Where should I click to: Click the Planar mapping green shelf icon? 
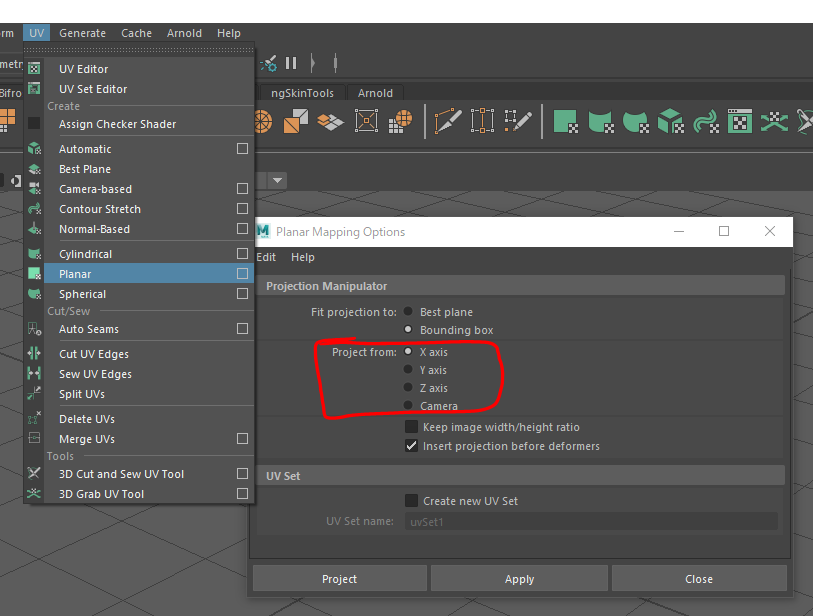click(565, 121)
